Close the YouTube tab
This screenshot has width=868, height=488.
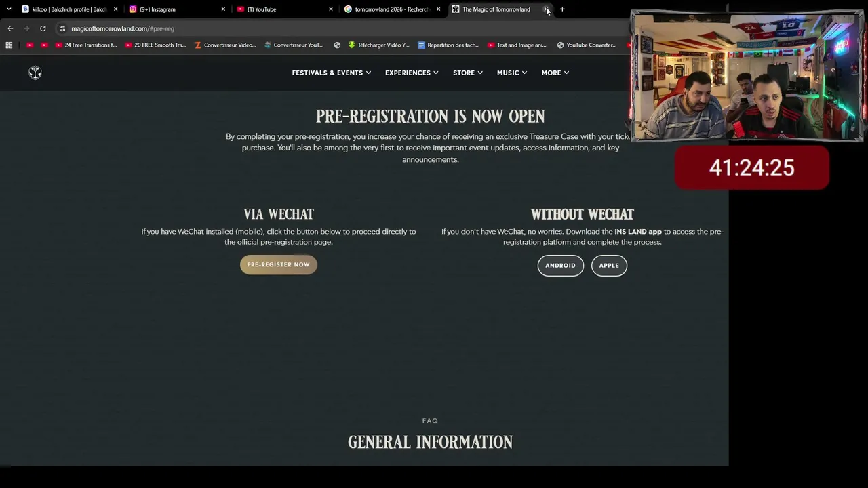331,9
